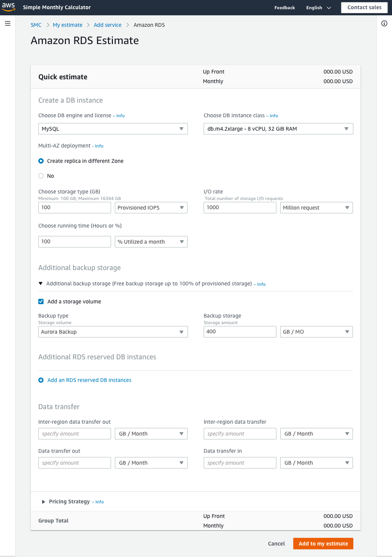
Task: Open the info panel circle icon
Action: click(384, 23)
